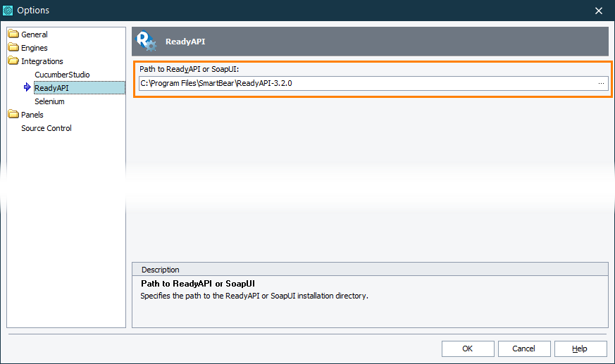This screenshot has height=364, width=615.
Task: Click the ReadyAPI header logo icon
Action: [x=146, y=42]
